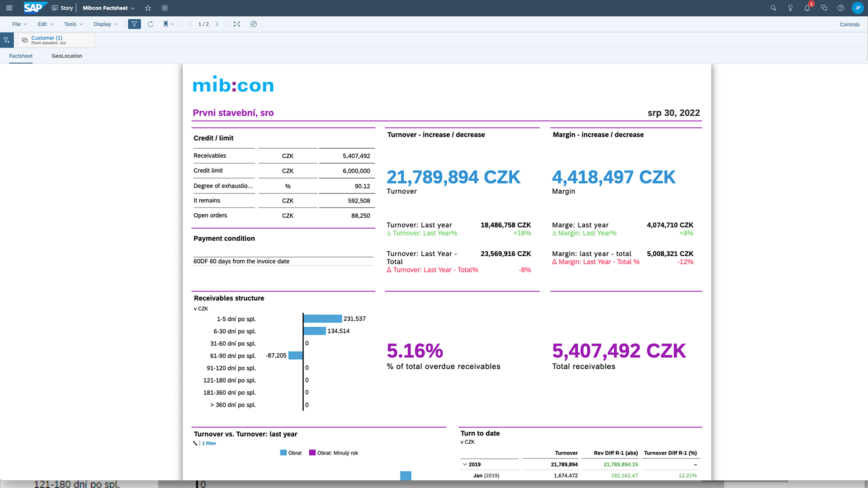Open notifications bell icon
The width and height of the screenshot is (868, 488).
807,8
